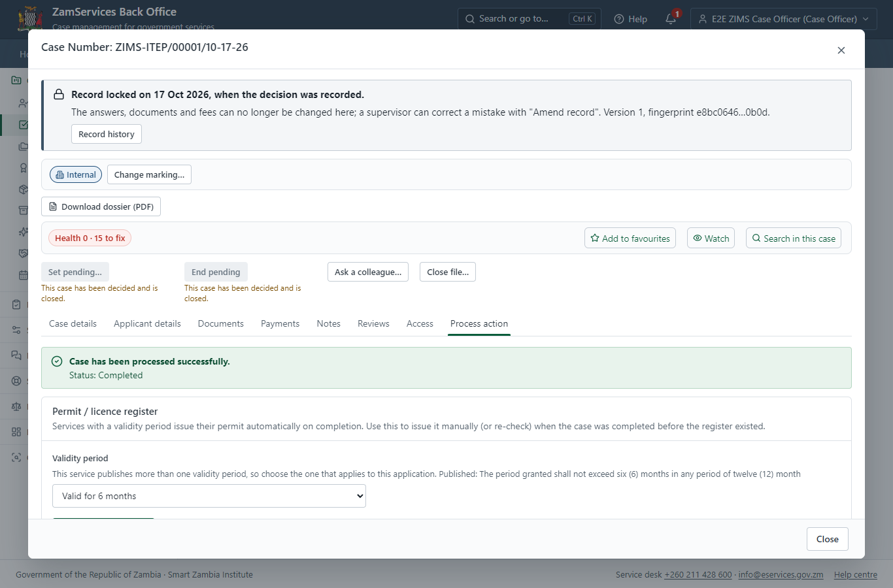The height and width of the screenshot is (588, 893).
Task: Click the Permit / licence register heading
Action: (105, 412)
